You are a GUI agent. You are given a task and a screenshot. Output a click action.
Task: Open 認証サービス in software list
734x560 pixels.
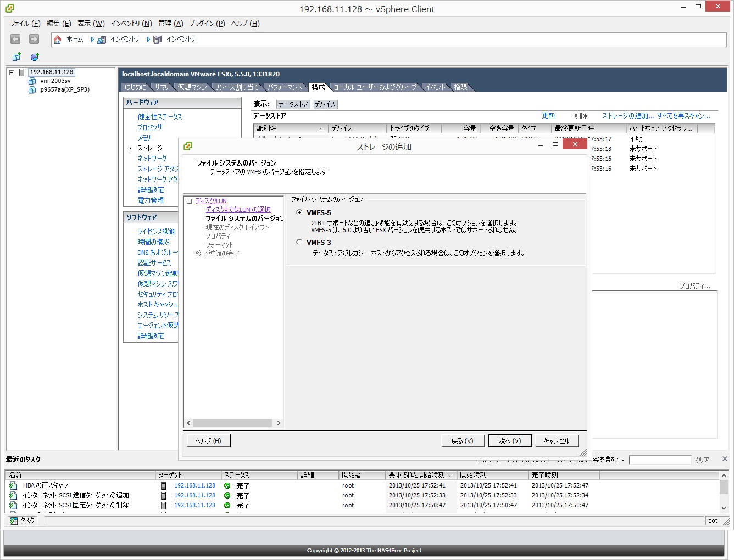[154, 263]
